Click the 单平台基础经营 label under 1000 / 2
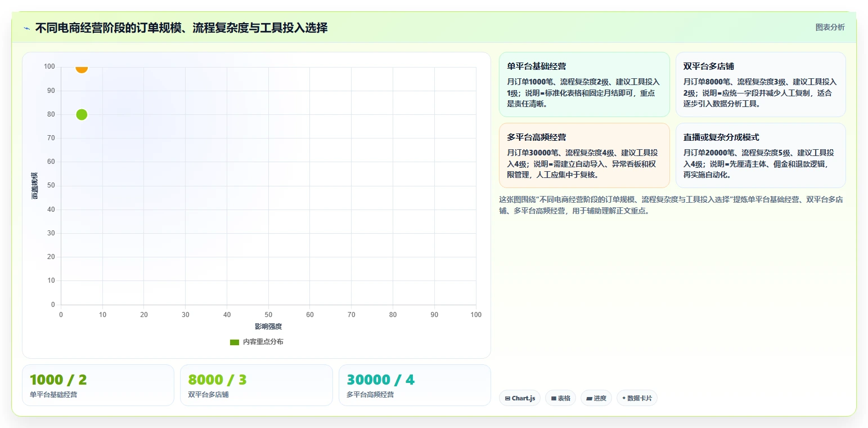Screen dimensions: 868x428 tap(53, 395)
